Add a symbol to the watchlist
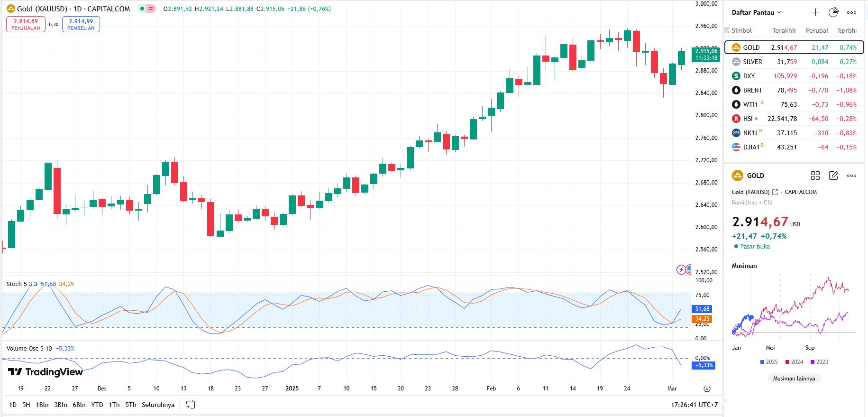Screen dimensions: 868x417 [x=815, y=12]
